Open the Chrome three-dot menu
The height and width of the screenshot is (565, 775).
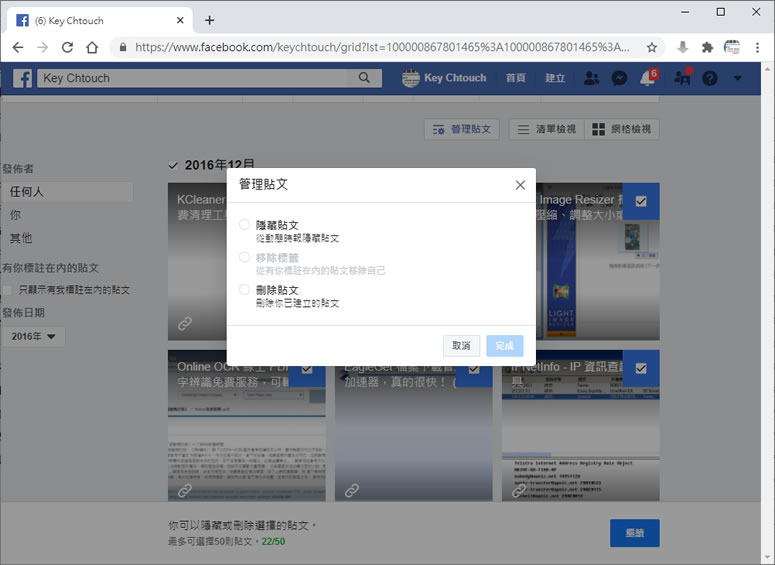click(758, 47)
